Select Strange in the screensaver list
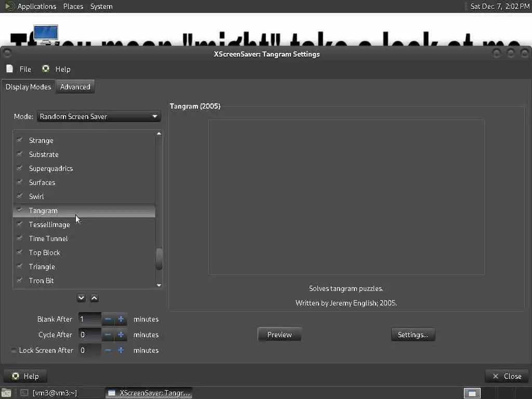 [84, 140]
